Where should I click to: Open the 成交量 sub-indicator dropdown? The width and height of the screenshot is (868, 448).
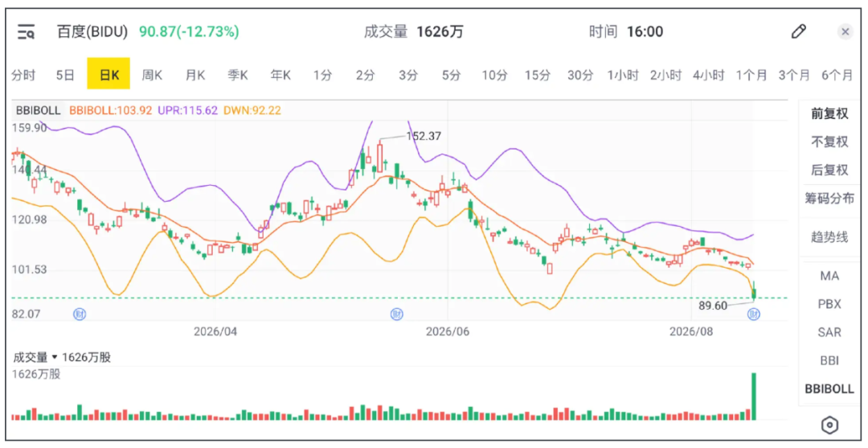click(34, 357)
